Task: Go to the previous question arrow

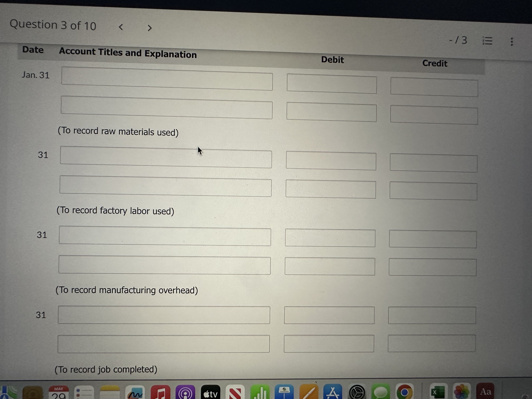Action: tap(121, 27)
